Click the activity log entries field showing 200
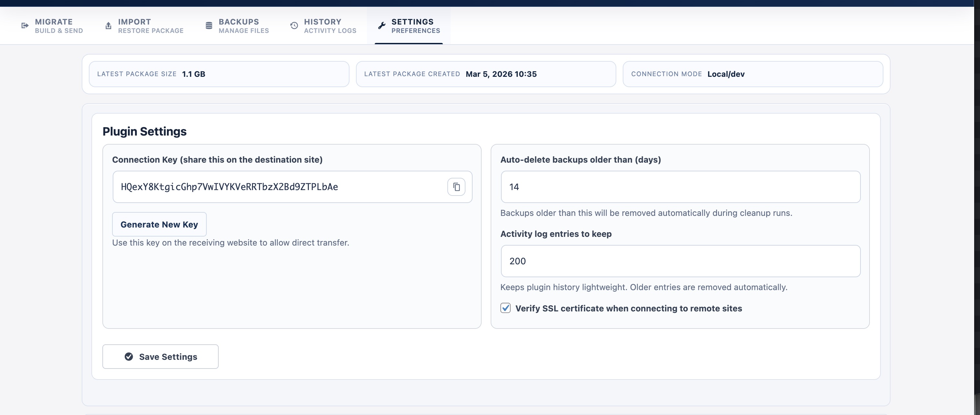Screen dimensions: 980x415 pos(680,261)
